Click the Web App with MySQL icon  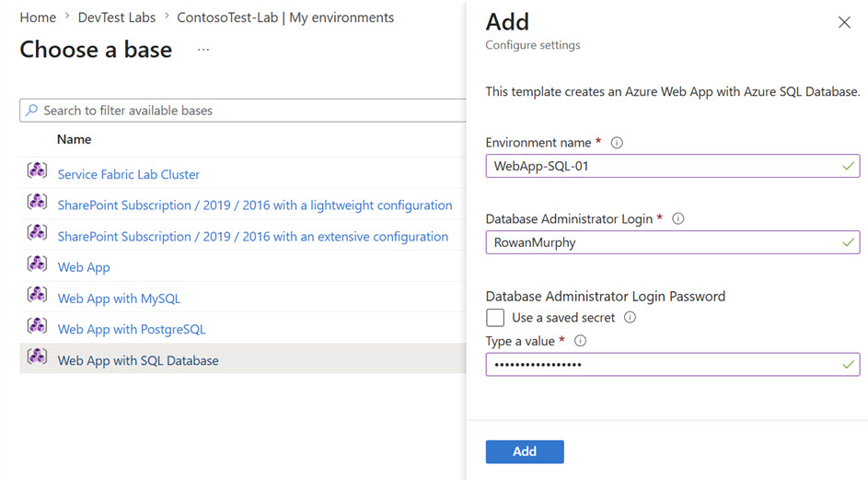click(x=37, y=294)
